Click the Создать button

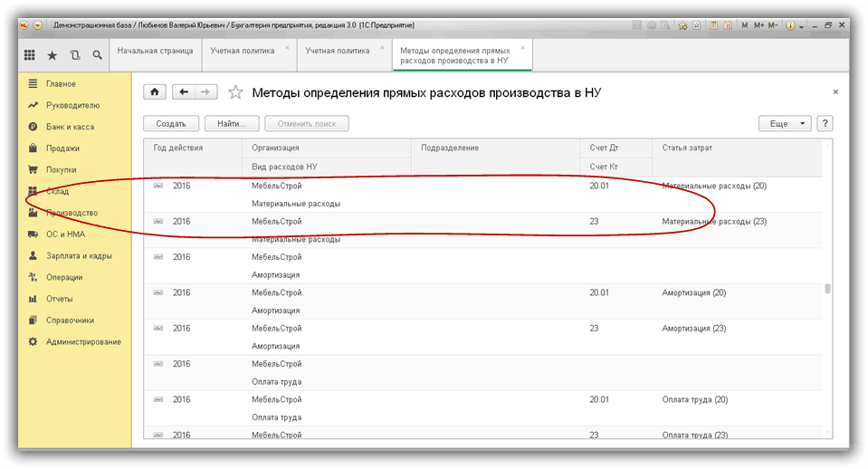point(170,124)
